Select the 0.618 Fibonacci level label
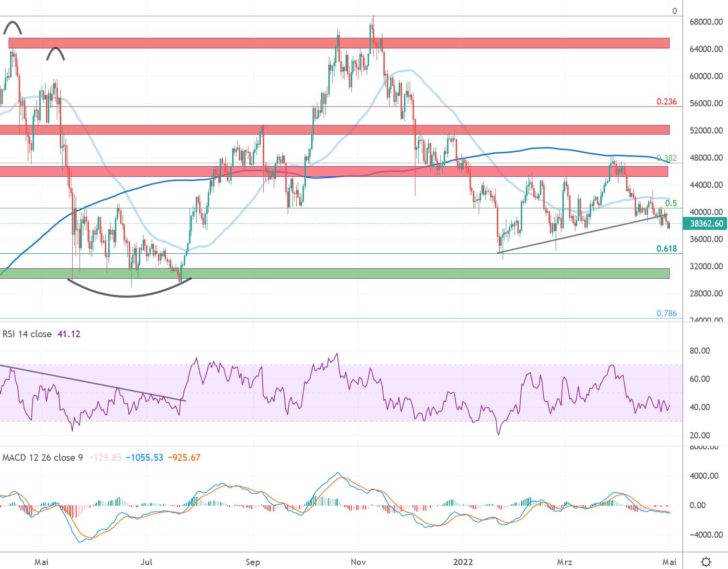This screenshot has width=728, height=569. coord(666,249)
